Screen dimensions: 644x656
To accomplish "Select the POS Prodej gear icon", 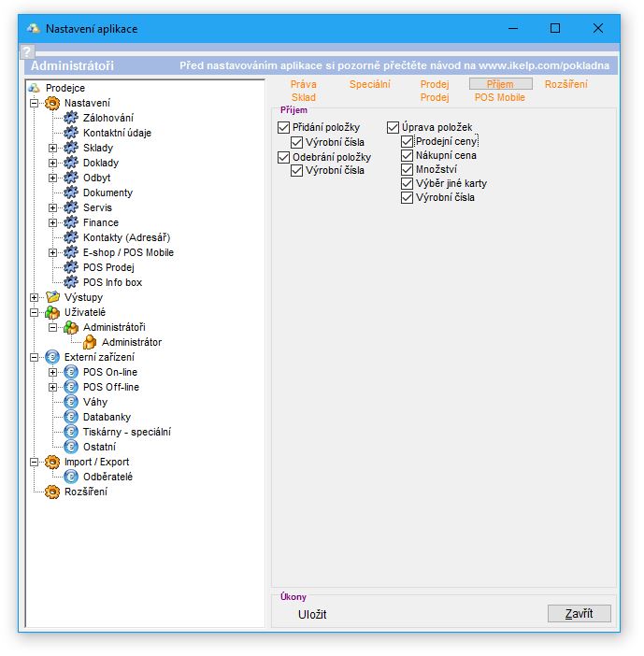I will [x=71, y=267].
